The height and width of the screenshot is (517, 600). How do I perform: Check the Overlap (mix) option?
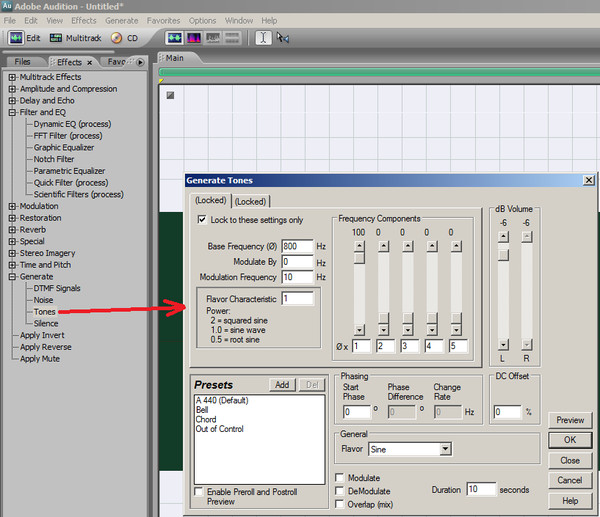(339, 504)
